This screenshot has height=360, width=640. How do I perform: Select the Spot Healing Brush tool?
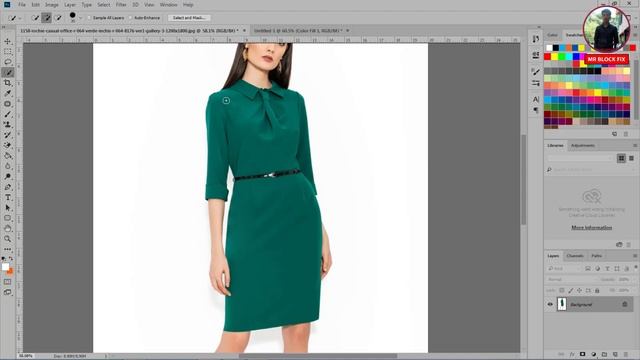(8, 104)
